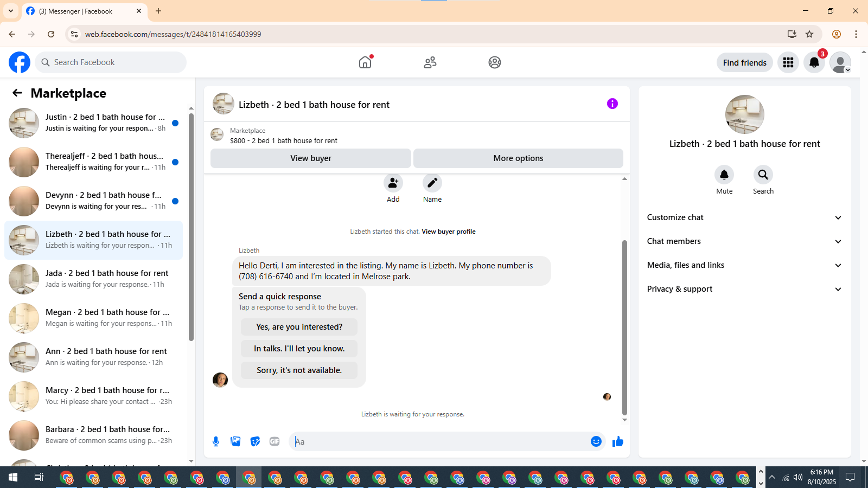This screenshot has width=868, height=488.
Task: View site information icon in address bar
Action: coord(75,34)
